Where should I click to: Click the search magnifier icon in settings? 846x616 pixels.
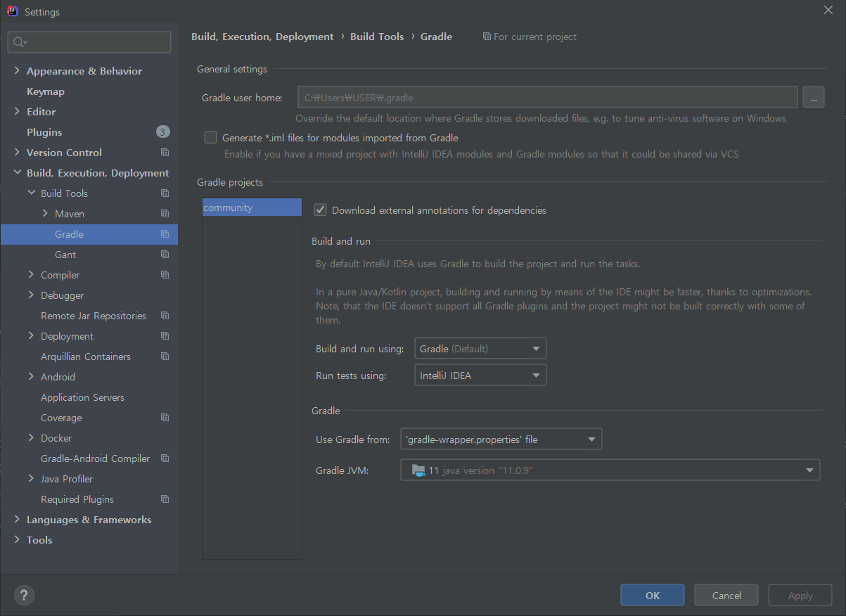tap(20, 42)
